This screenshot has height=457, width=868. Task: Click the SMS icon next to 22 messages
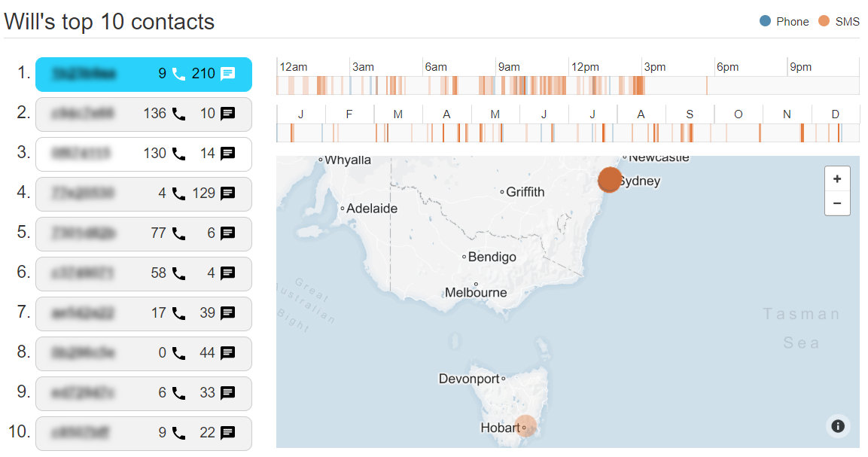227,433
